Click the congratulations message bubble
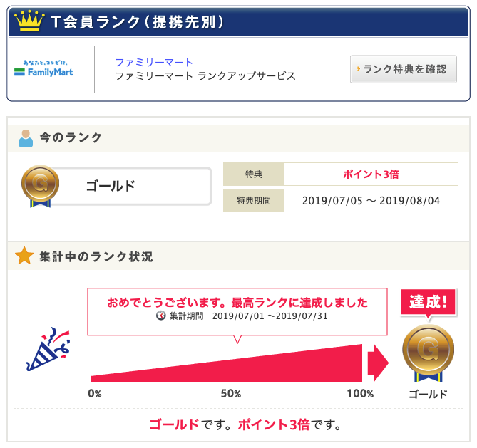Image resolution: width=477 pixels, height=448 pixels. click(x=237, y=311)
